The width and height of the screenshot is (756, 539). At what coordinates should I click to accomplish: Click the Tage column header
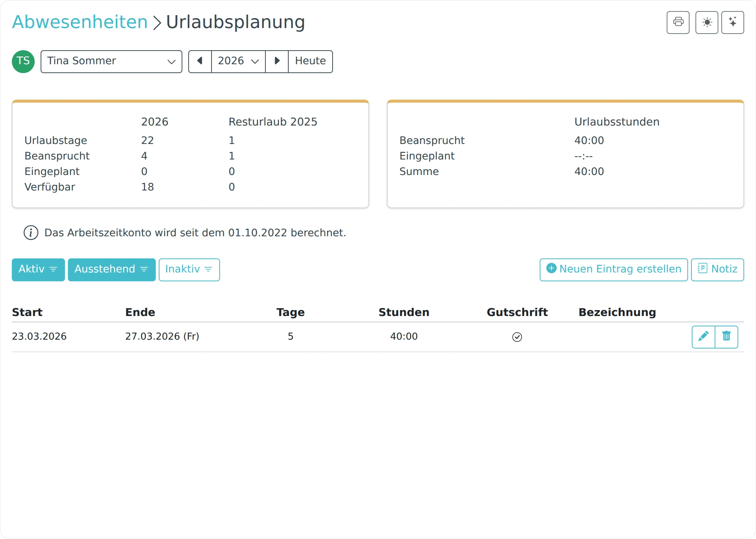point(291,312)
